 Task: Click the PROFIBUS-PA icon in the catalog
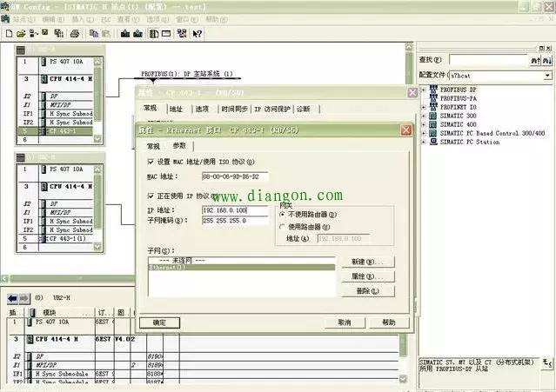pyautogui.click(x=433, y=97)
